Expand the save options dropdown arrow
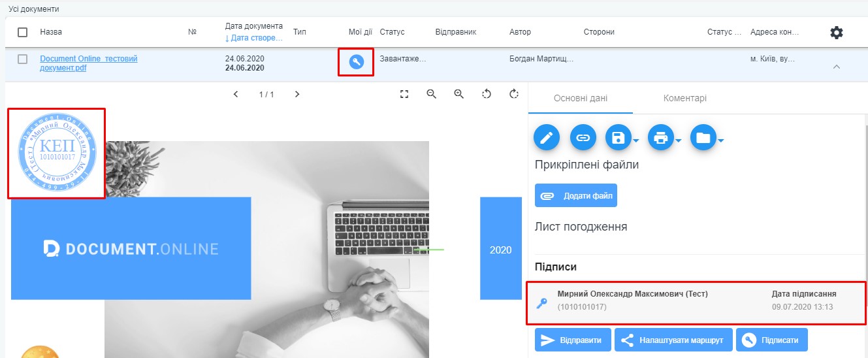 [635, 140]
